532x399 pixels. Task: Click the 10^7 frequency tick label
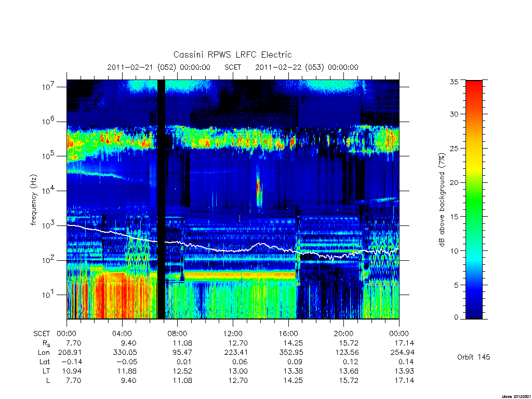pos(49,87)
